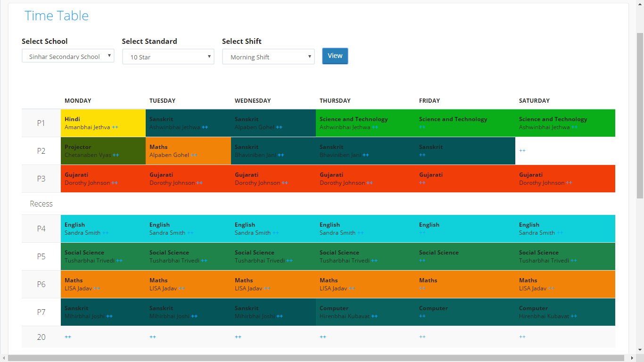
Task: Click the ++ icon in the empty P2 Saturday cell
Action: click(522, 151)
